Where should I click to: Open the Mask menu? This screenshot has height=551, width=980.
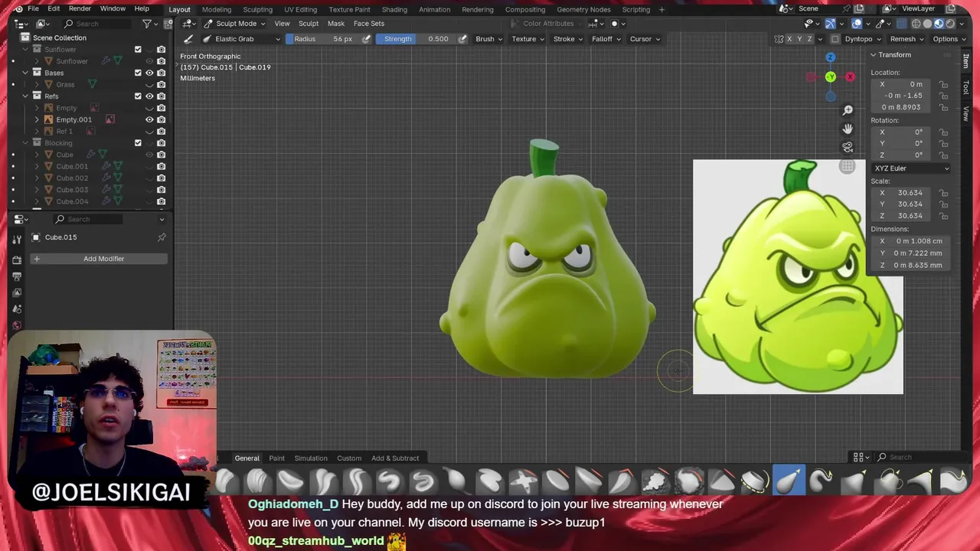(336, 24)
